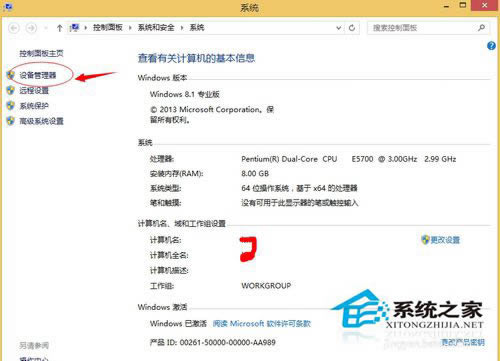Select 系统 in the breadcrumb
The height and width of the screenshot is (361, 500).
pyautogui.click(x=197, y=28)
